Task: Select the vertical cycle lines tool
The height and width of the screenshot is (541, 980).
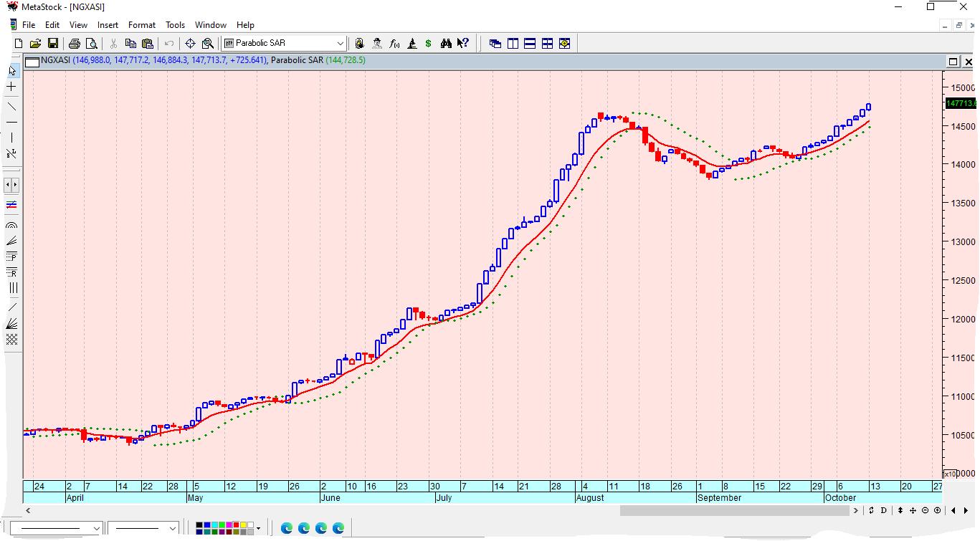Action: tap(11, 288)
